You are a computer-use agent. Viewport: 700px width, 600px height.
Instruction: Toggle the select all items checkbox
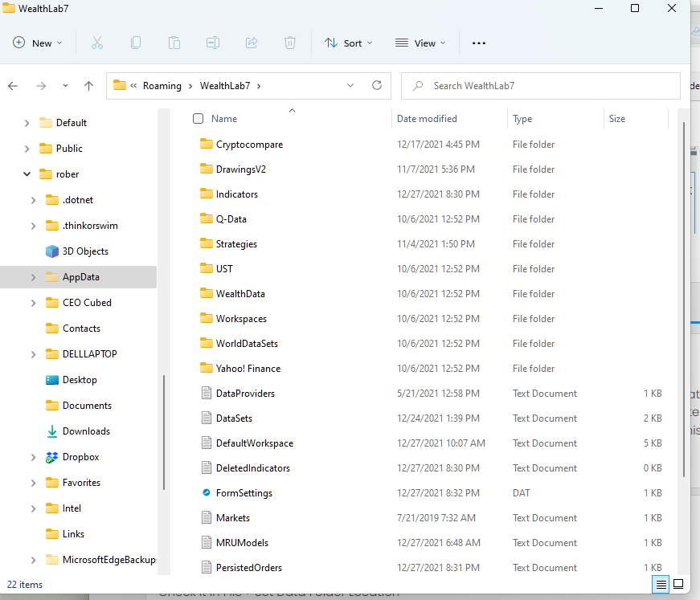point(198,119)
